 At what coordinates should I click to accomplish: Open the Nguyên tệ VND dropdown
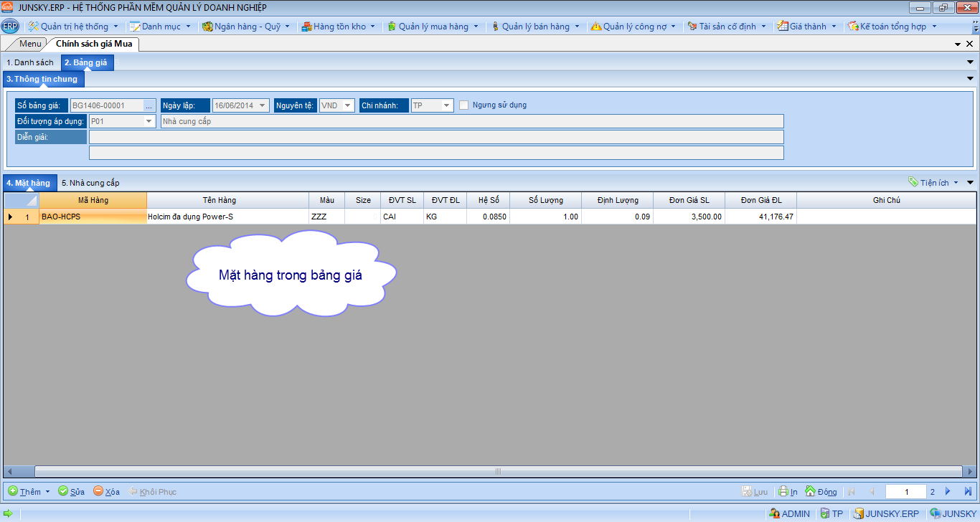348,105
